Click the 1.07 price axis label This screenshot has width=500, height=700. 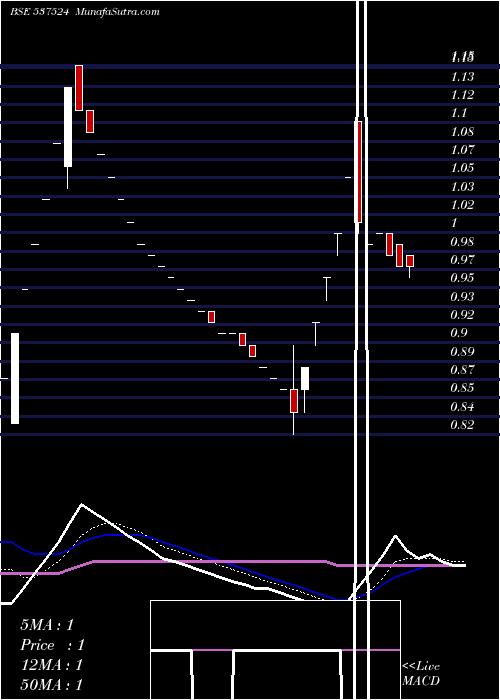(462, 150)
